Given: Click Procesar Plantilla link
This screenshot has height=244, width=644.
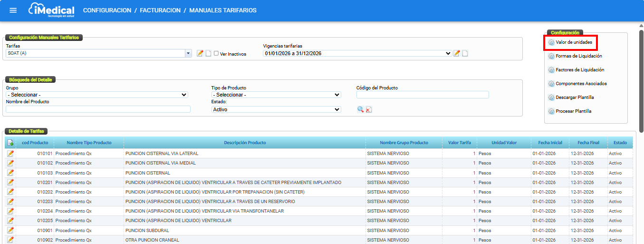Looking at the screenshot, I should pos(573,111).
